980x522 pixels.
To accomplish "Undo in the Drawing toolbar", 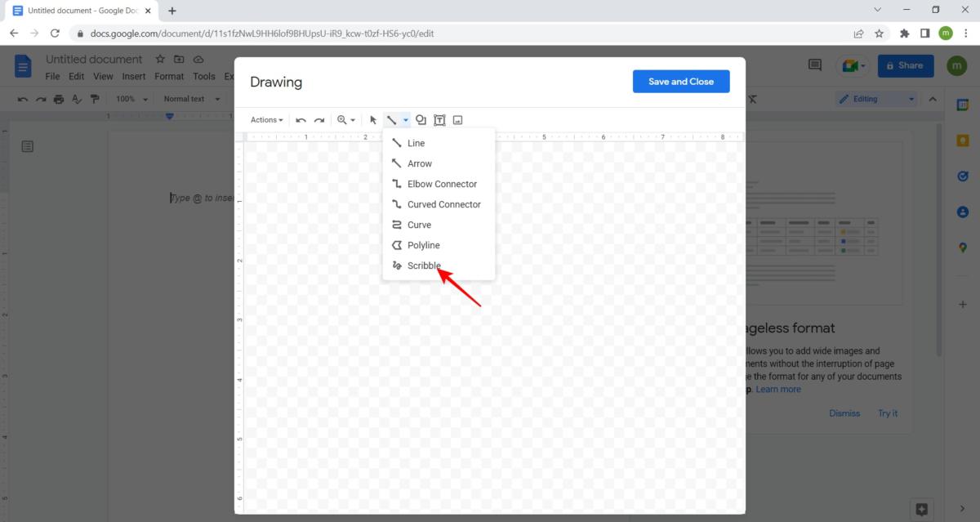I will click(x=301, y=120).
